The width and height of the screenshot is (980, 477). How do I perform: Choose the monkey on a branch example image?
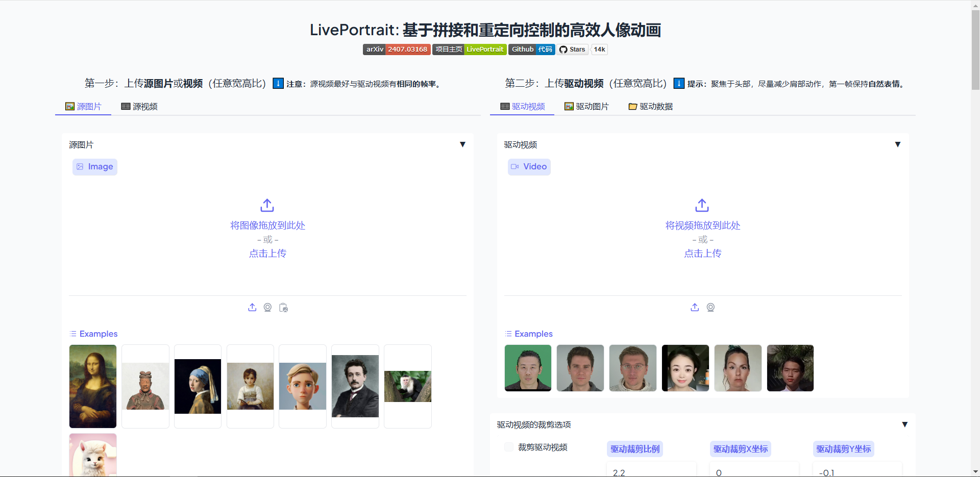click(408, 386)
